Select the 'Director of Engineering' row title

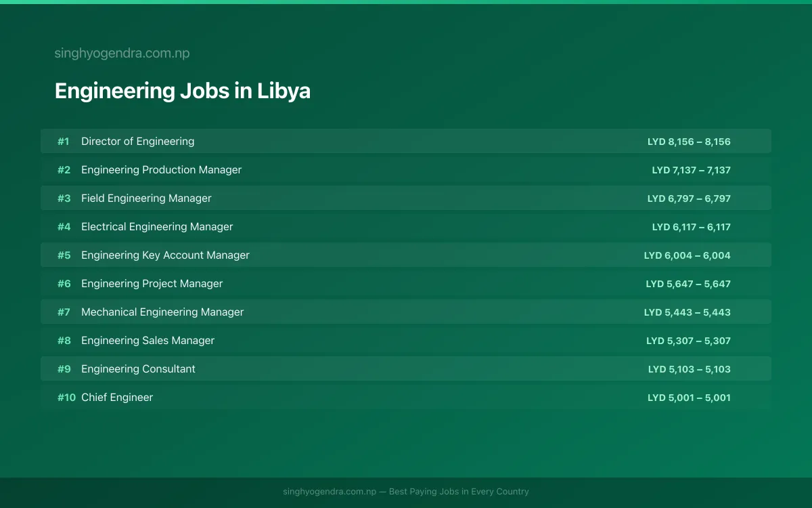(137, 142)
